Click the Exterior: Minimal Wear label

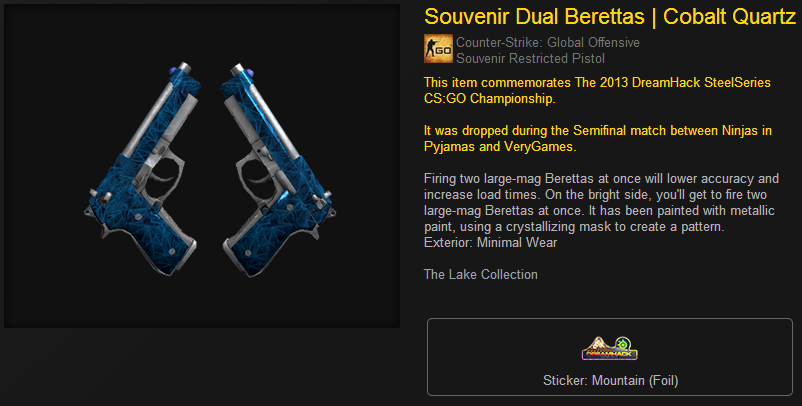(491, 242)
